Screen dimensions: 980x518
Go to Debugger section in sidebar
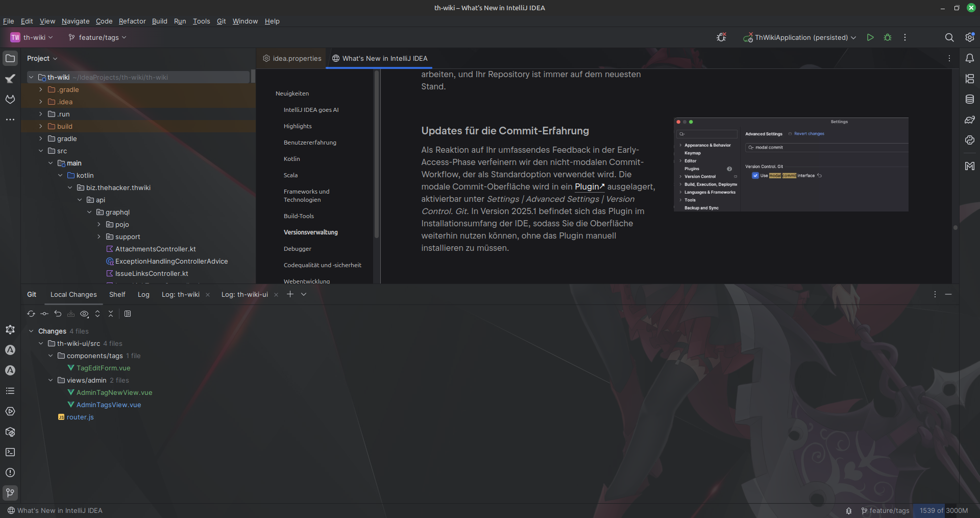point(298,249)
